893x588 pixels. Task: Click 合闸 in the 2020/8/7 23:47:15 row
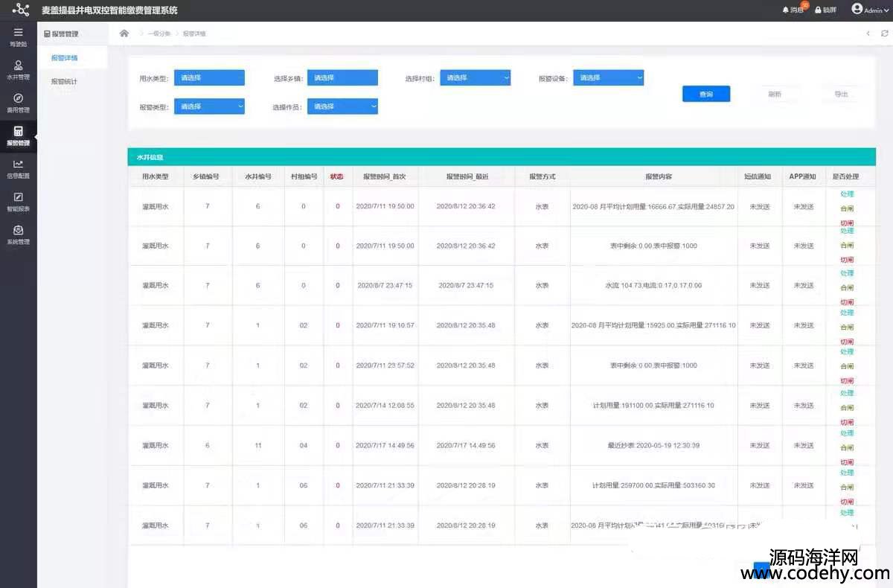[847, 287]
